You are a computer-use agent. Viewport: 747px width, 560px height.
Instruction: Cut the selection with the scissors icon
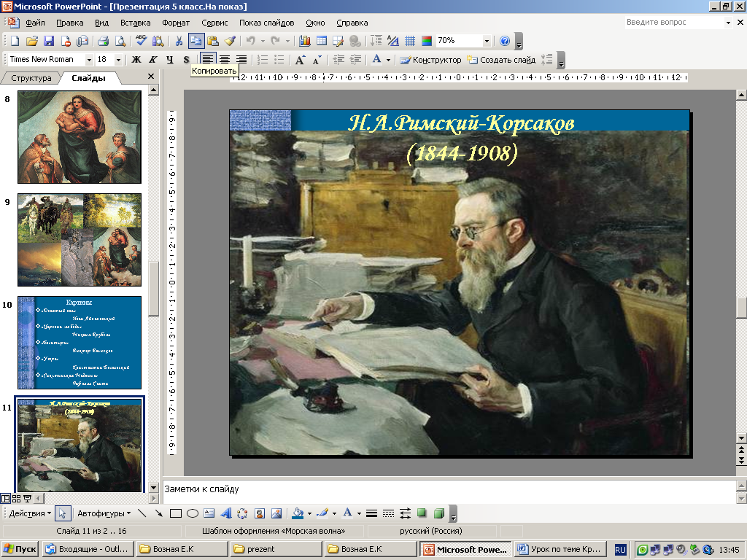tap(179, 41)
